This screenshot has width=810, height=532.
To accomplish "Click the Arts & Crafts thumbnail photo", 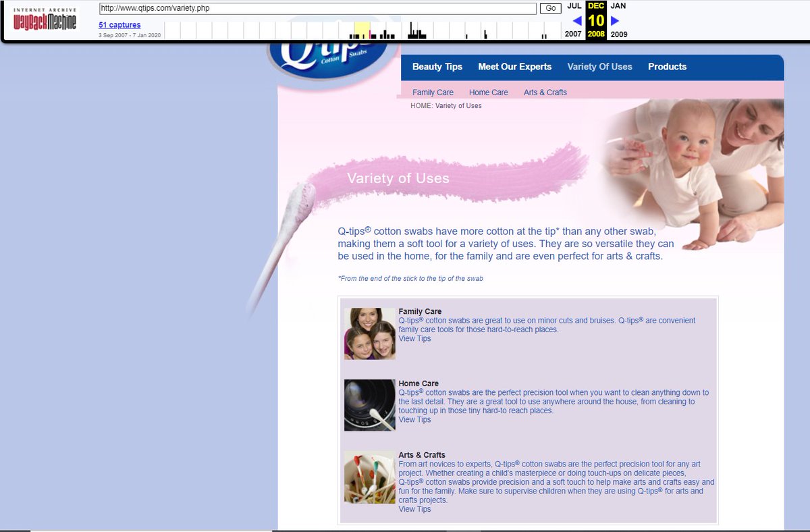I will click(370, 477).
